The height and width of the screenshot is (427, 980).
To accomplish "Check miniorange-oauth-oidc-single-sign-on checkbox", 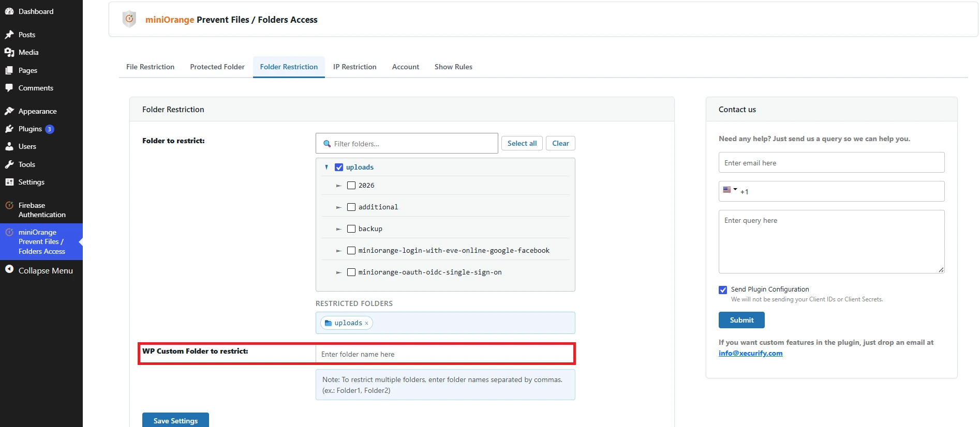I will (351, 272).
